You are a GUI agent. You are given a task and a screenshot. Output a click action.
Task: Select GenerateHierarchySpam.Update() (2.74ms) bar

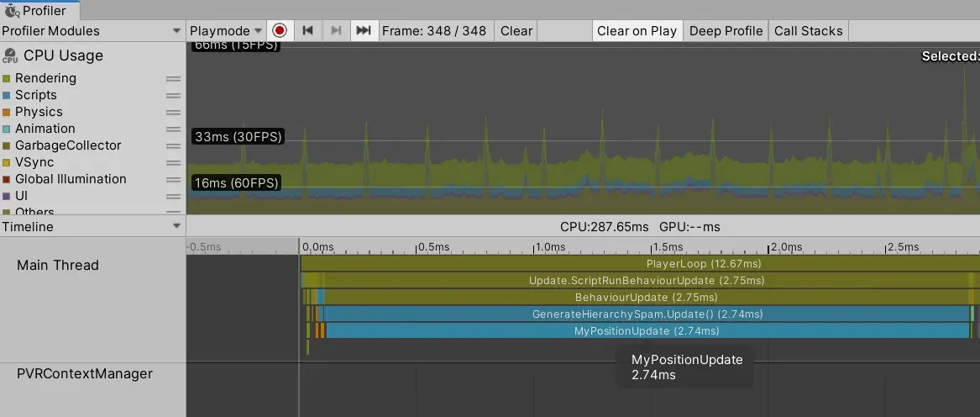[647, 314]
